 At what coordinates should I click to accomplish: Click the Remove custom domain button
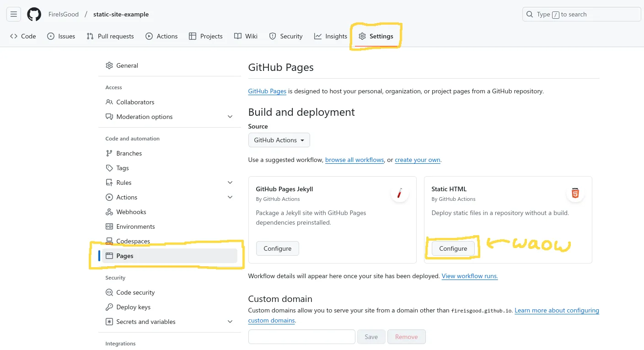tap(407, 337)
